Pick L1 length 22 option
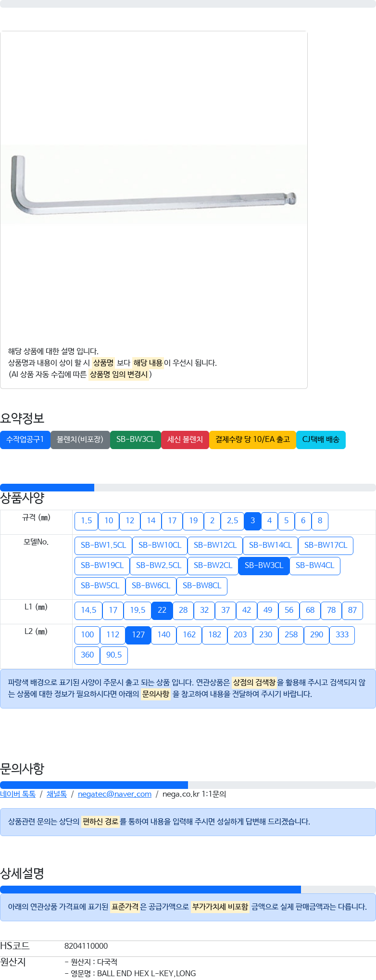This screenshot has width=376, height=980. [x=162, y=610]
